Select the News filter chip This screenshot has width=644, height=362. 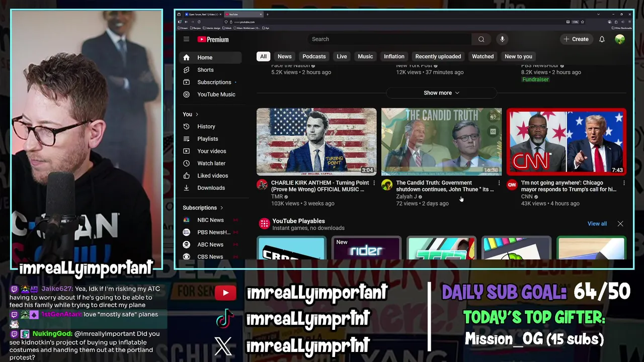pos(284,56)
